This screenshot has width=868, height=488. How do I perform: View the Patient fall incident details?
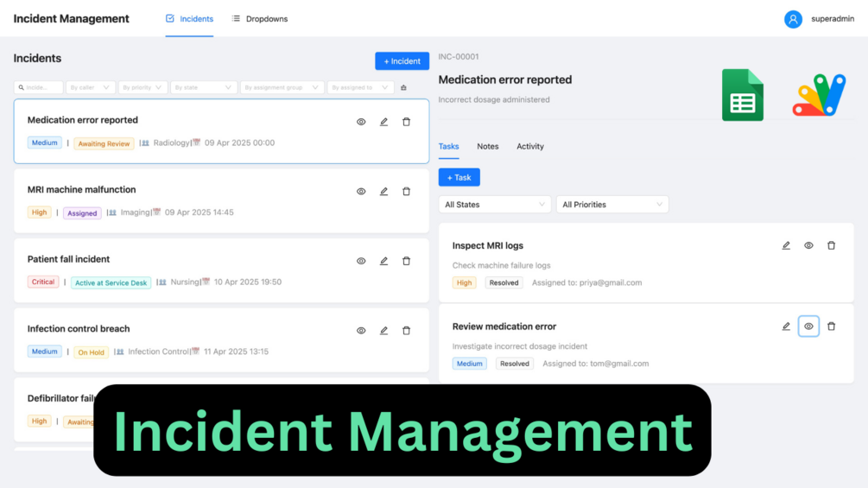click(x=361, y=261)
